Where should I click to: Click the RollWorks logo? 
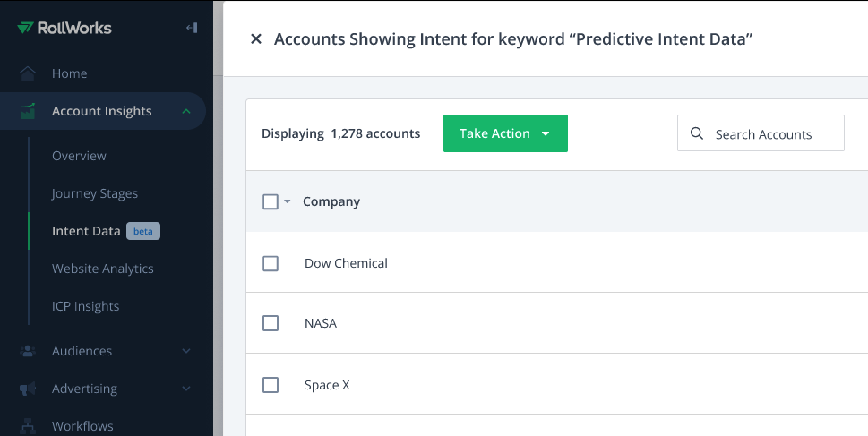pos(64,28)
